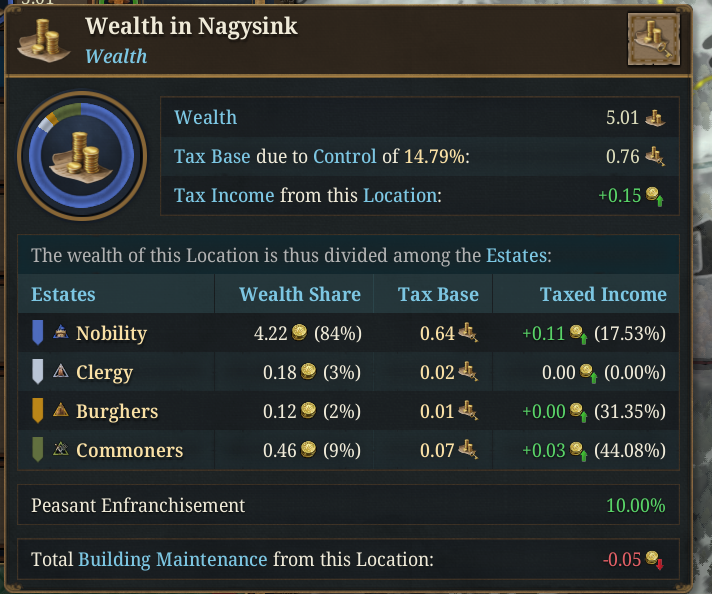Click the Burghers estate triangle icon
712x594 pixels.
(x=61, y=411)
